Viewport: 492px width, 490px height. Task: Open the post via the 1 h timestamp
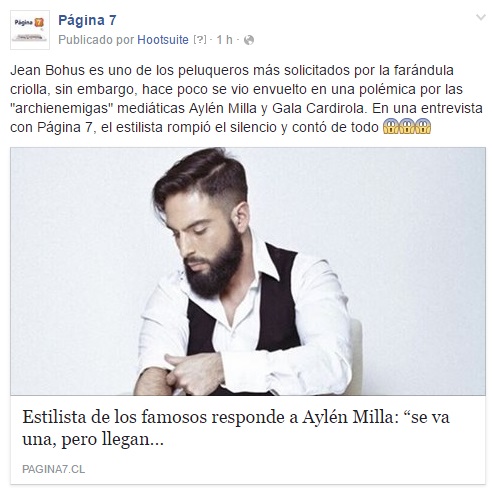224,40
